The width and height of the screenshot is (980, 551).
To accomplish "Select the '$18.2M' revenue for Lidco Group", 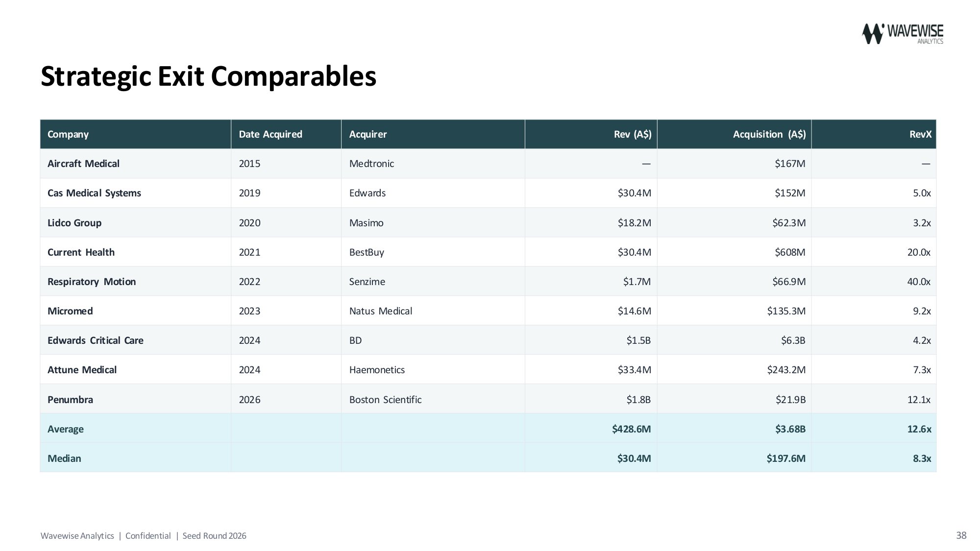I will pyautogui.click(x=634, y=223).
